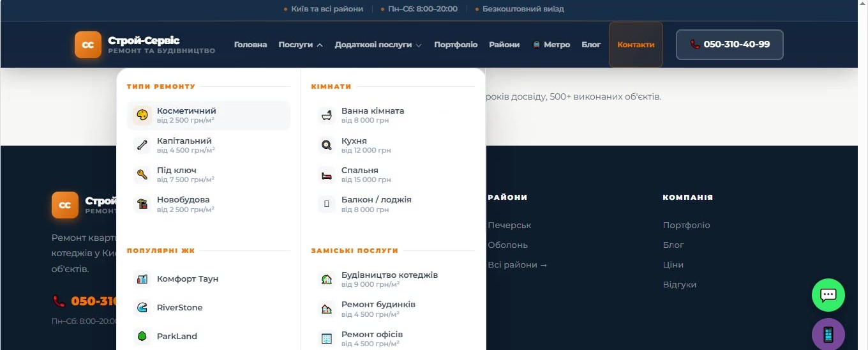
Task: Collapse the Послуги dropdown menu
Action: click(301, 45)
